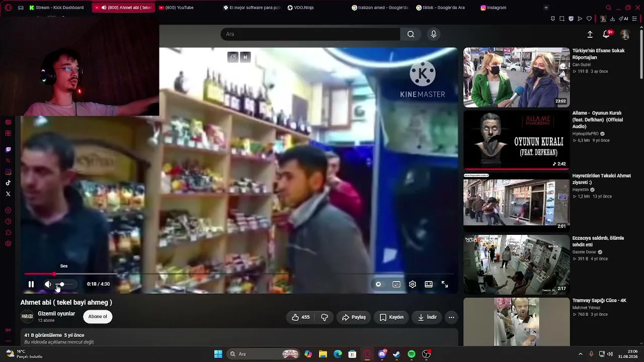Click the Paylaş share button

354,317
